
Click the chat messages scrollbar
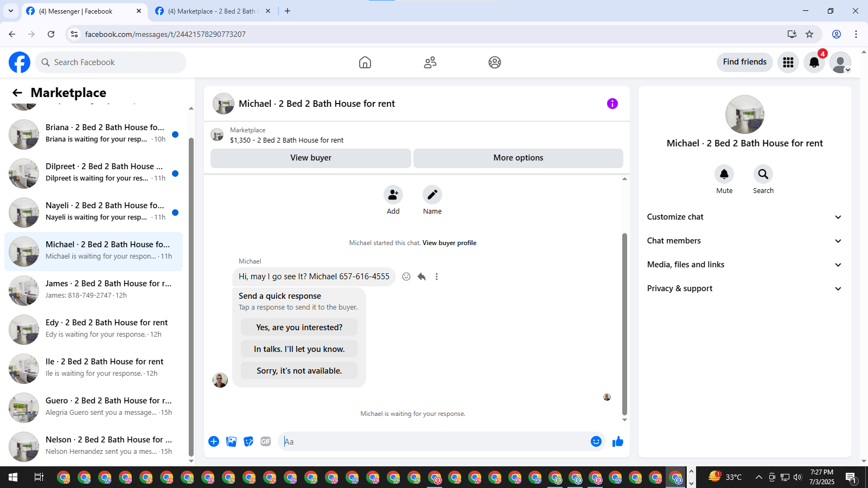coord(624,324)
